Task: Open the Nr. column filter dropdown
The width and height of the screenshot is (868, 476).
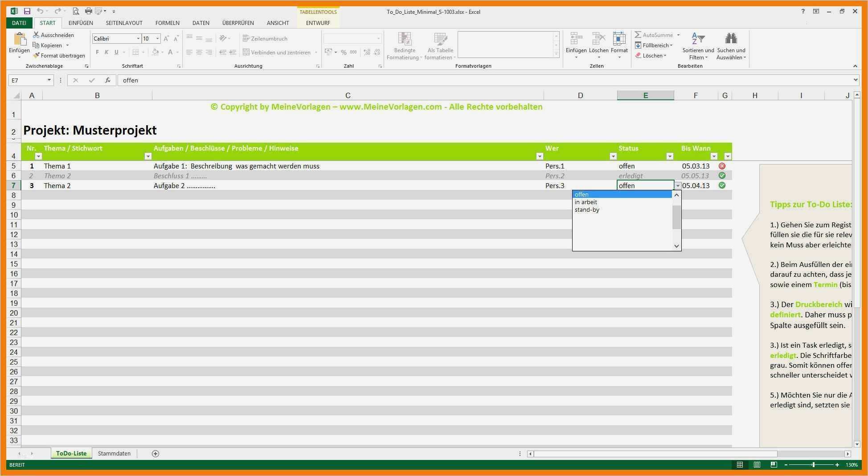Action: 38,156
